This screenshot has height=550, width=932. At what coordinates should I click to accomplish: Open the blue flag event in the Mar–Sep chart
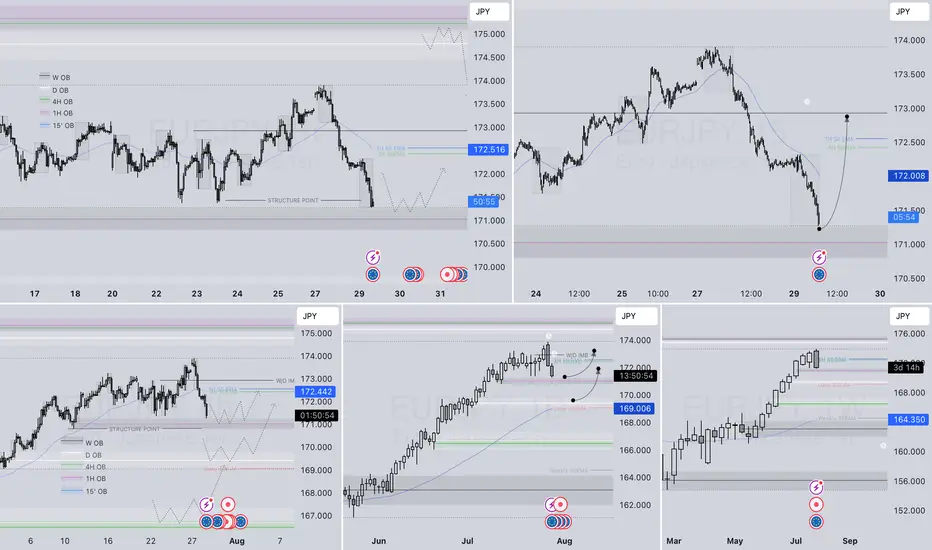coord(816,522)
